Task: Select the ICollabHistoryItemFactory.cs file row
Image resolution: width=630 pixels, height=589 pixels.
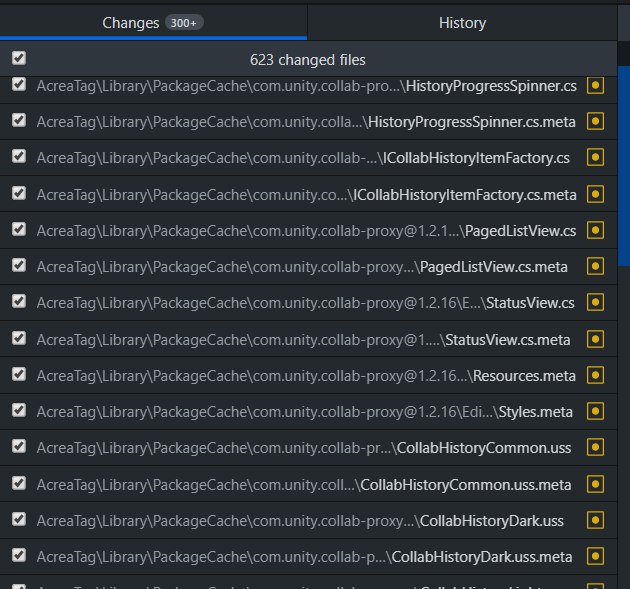Action: [308, 158]
